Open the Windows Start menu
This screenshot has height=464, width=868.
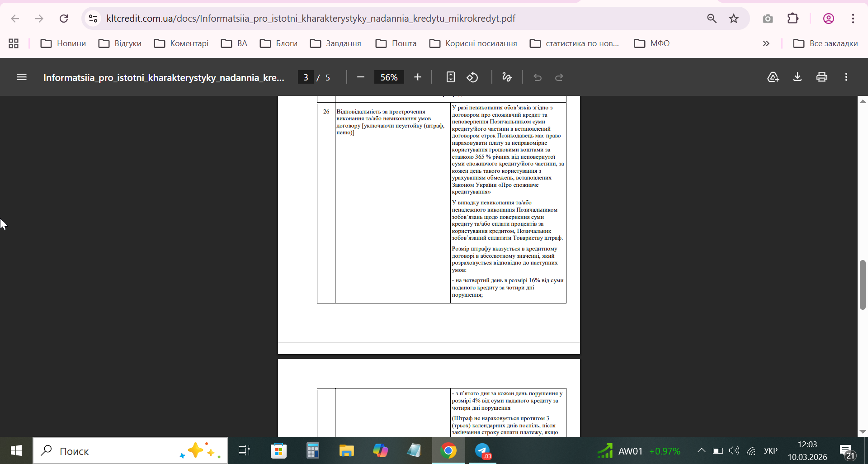click(16, 451)
